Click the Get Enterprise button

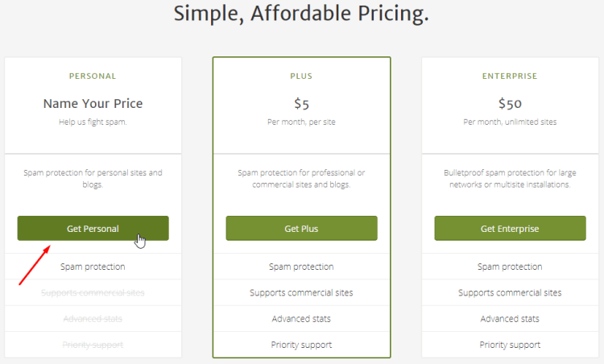(x=510, y=229)
